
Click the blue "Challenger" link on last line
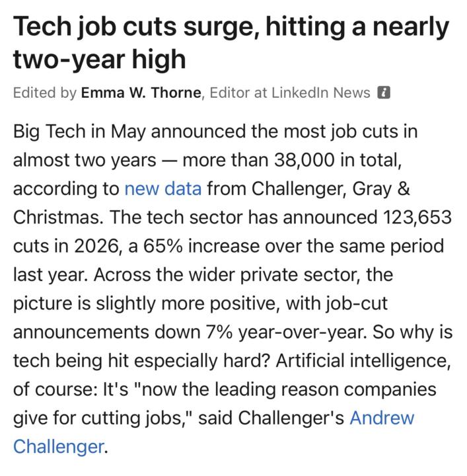coord(59,447)
